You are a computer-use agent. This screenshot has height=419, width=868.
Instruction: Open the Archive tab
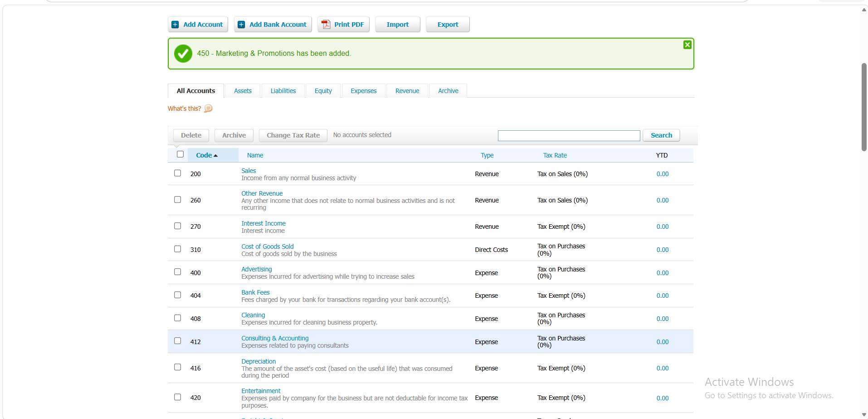point(448,91)
